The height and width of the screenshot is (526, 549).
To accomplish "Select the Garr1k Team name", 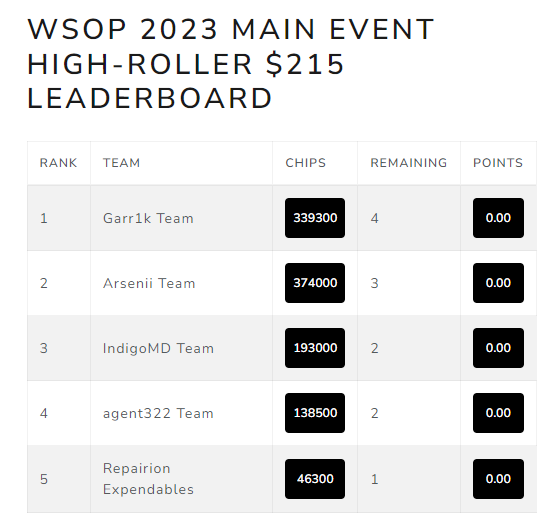I will coord(148,218).
